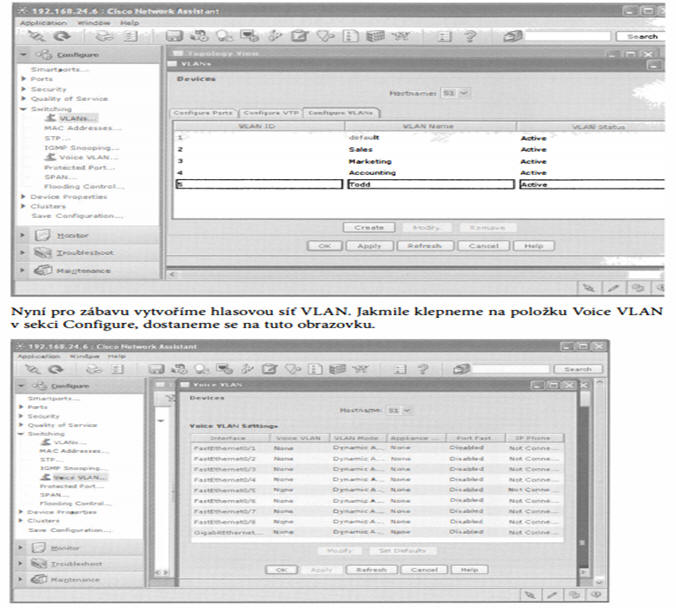The image size is (676, 608).
Task: Click the Monitor icon in Voice VLAN window sidebar
Action: (38, 548)
